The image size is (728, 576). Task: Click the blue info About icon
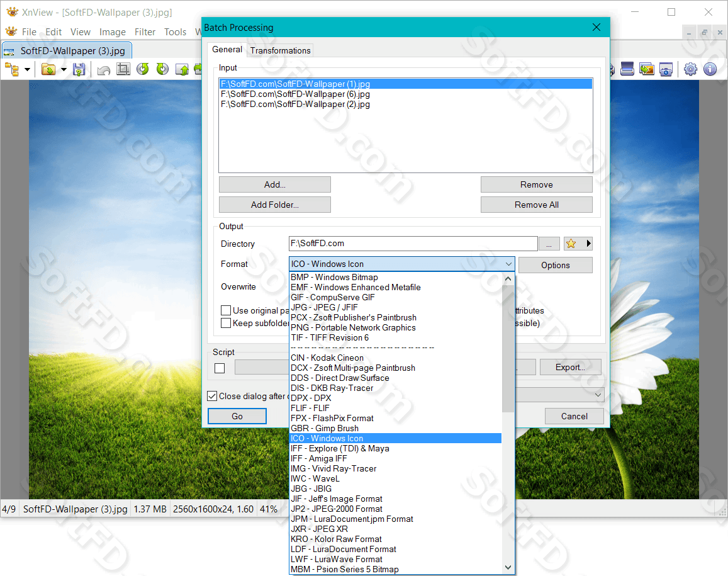pos(710,69)
